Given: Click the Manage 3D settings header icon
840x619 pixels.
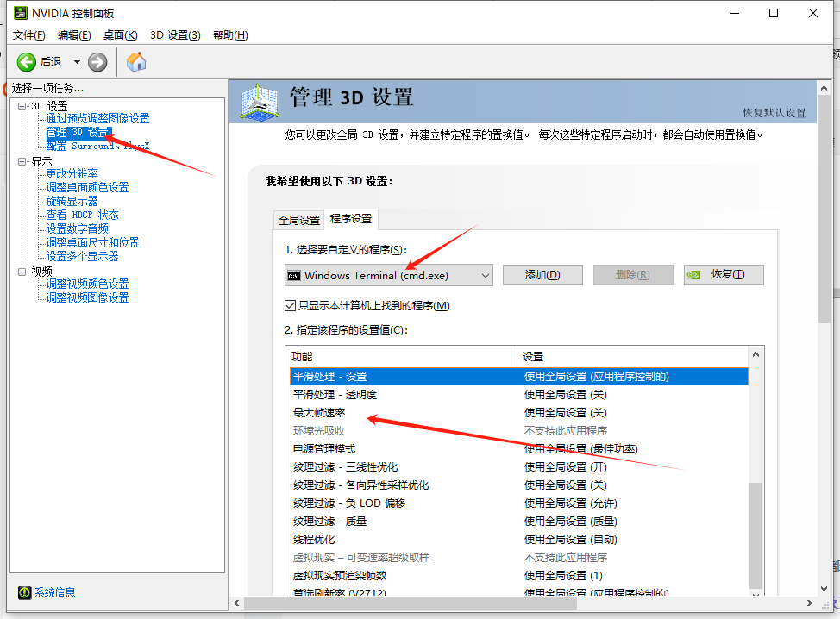Looking at the screenshot, I should [x=260, y=101].
